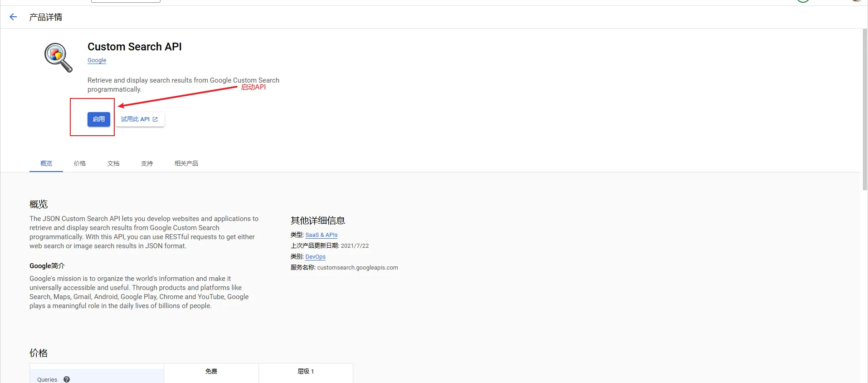Click the Custom Search API title
868x383 pixels.
coord(135,47)
